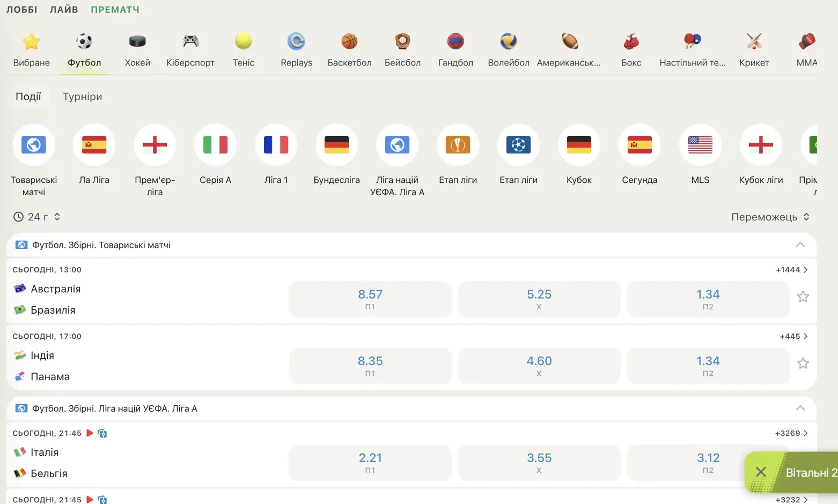This screenshot has width=838, height=504.
Task: Choose the Баскетбол ball icon
Action: point(349,41)
